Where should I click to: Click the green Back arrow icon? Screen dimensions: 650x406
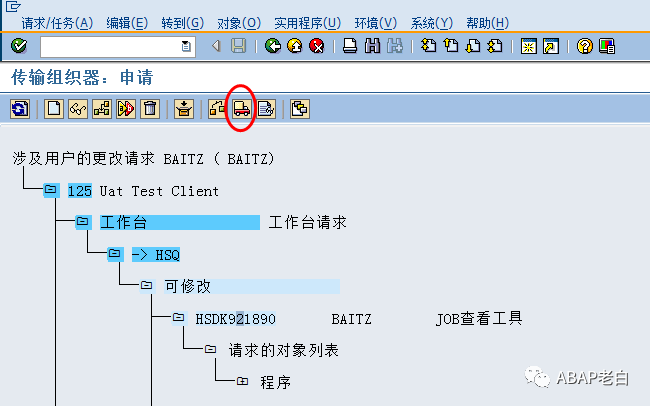click(x=273, y=46)
